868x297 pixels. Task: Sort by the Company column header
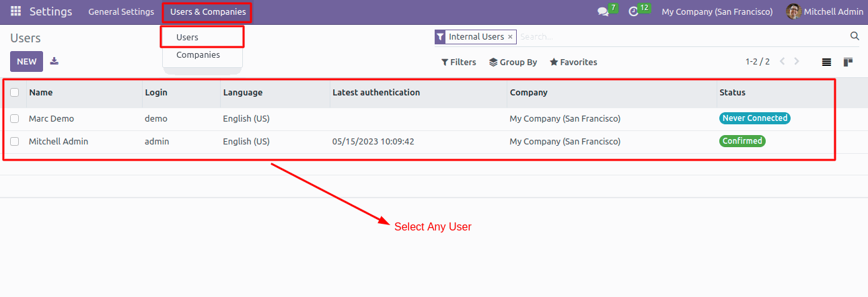click(x=529, y=93)
